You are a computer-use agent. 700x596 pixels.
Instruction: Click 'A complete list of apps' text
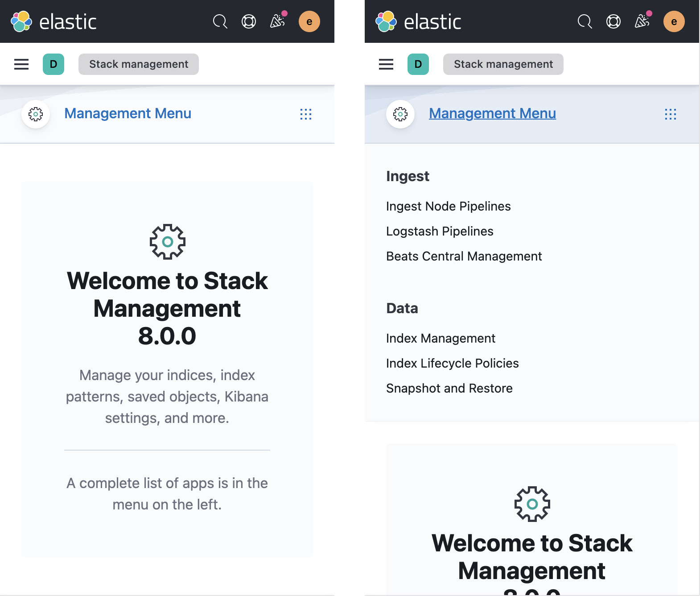[x=167, y=494]
